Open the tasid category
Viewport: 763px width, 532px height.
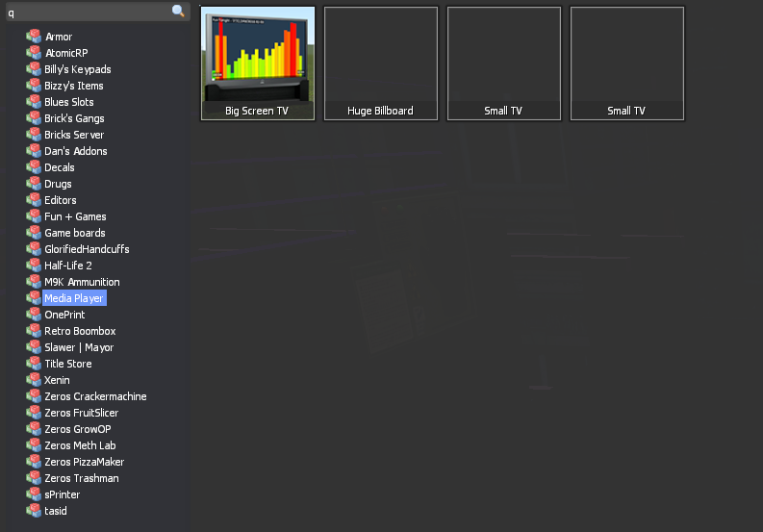[56, 511]
